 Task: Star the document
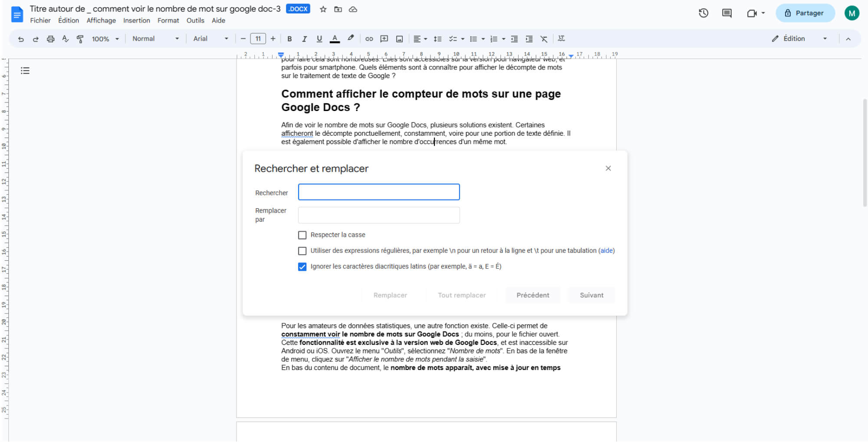323,9
